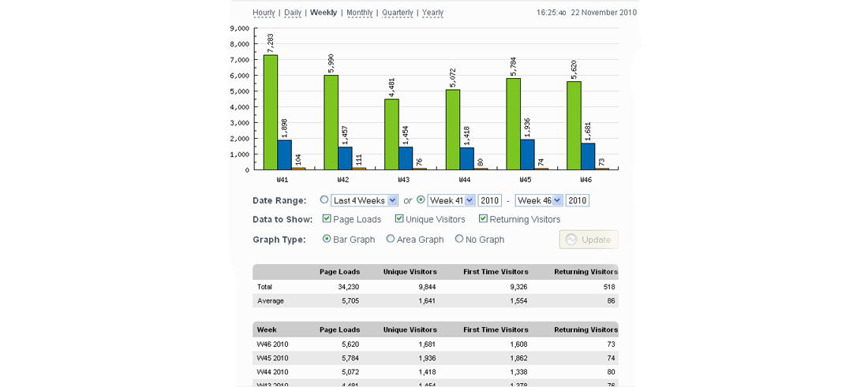Disable the Returning Visitors checkbox
This screenshot has height=387, width=868.
[x=484, y=219]
